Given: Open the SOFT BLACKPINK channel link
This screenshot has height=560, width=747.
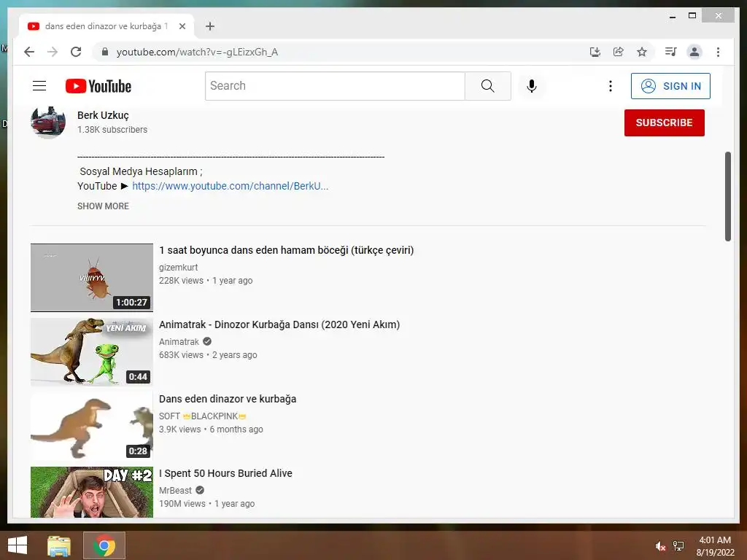Looking at the screenshot, I should point(203,416).
